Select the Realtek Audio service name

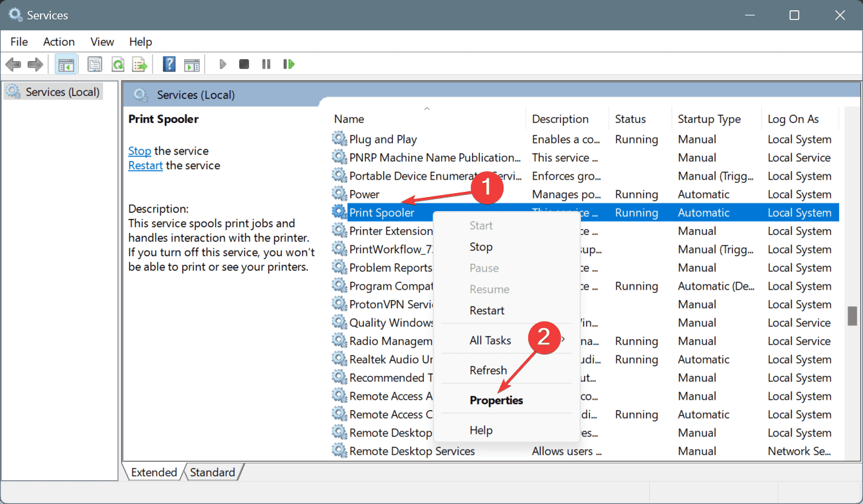pos(391,359)
